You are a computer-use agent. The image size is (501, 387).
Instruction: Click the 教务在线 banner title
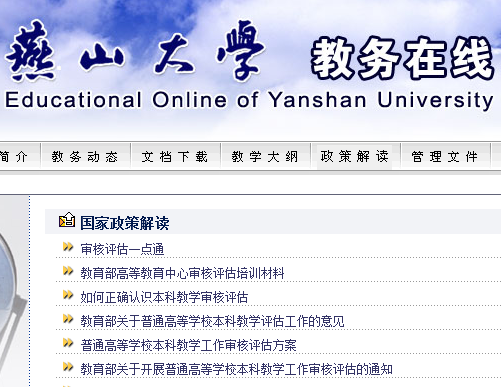point(403,58)
